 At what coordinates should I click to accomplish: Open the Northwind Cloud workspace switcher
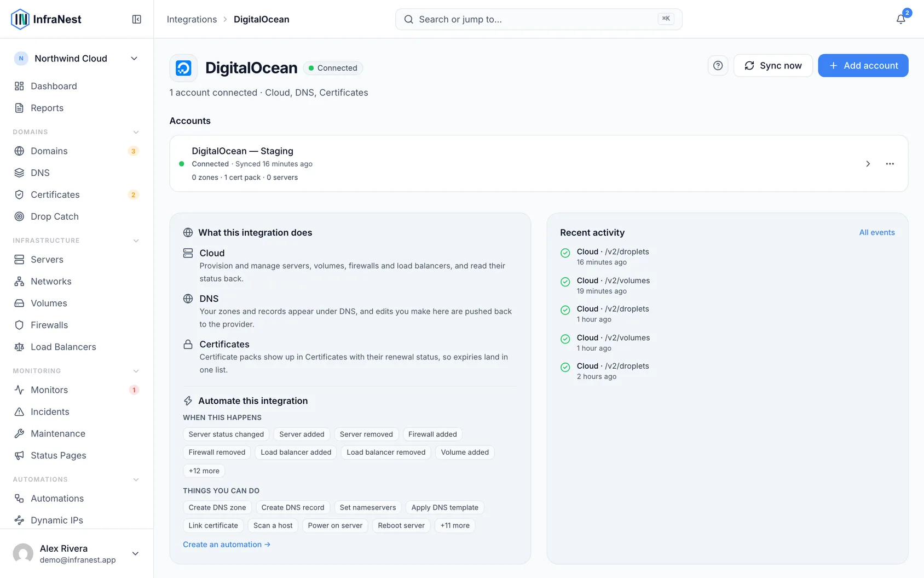tap(77, 59)
